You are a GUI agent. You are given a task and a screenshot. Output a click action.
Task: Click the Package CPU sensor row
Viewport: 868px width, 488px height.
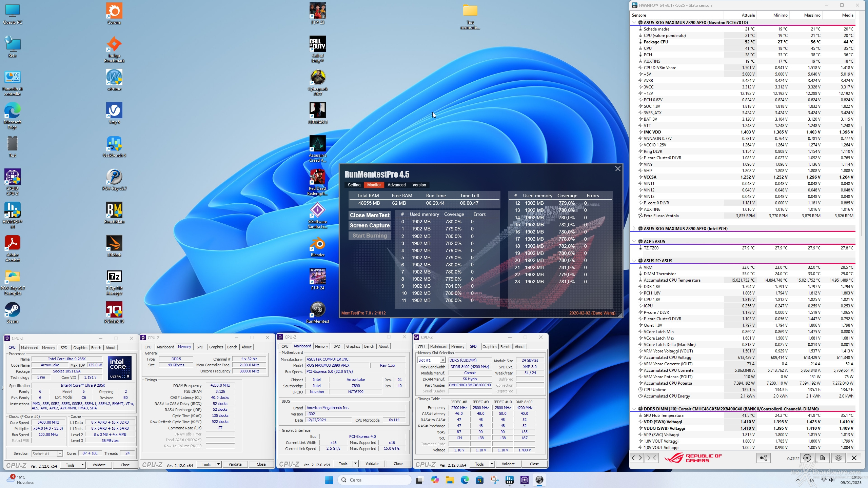point(743,42)
